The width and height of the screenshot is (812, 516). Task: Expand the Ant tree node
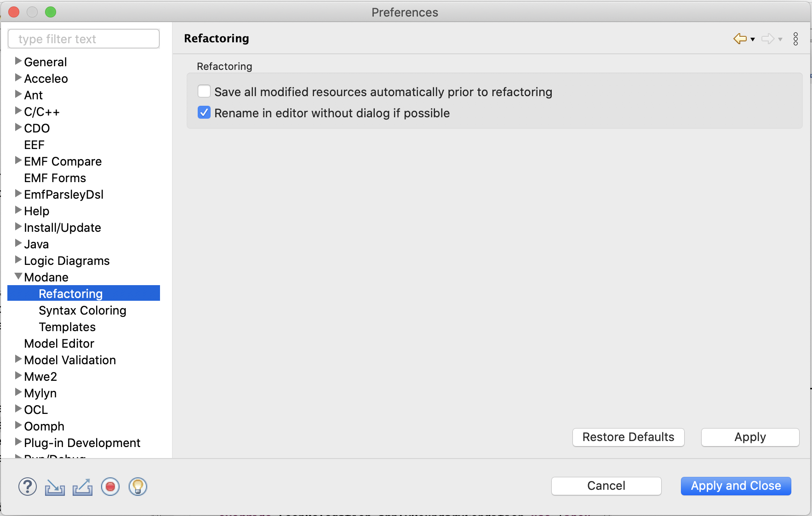coord(18,94)
